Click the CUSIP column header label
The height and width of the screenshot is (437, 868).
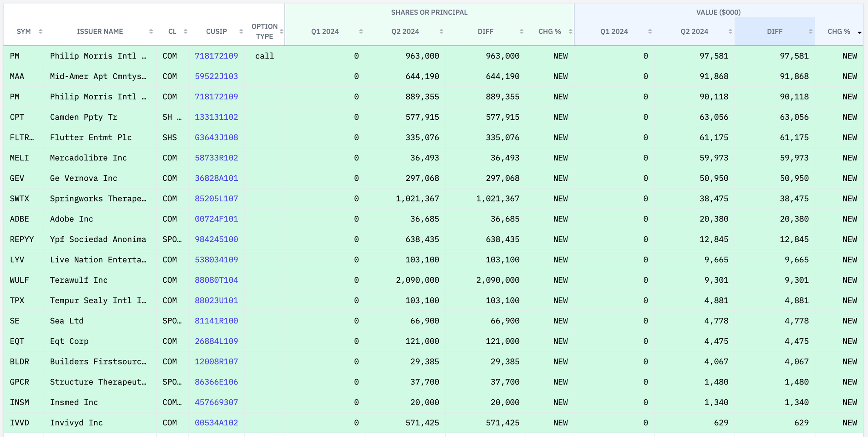click(x=217, y=32)
